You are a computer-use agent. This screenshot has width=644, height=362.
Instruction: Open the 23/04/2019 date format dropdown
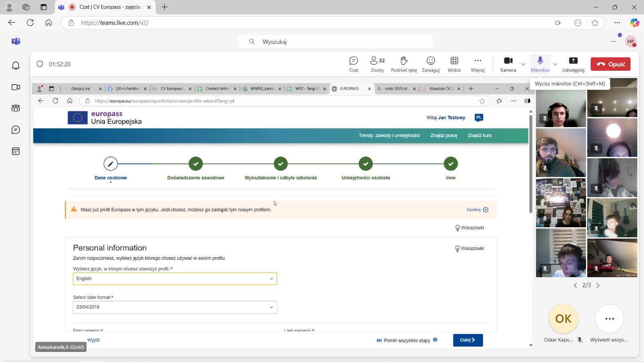(x=175, y=307)
